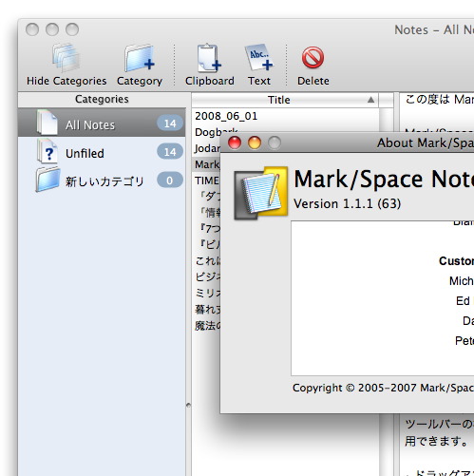Image resolution: width=474 pixels, height=476 pixels.
Task: Close the About Mark/Space window
Action: tap(235, 143)
